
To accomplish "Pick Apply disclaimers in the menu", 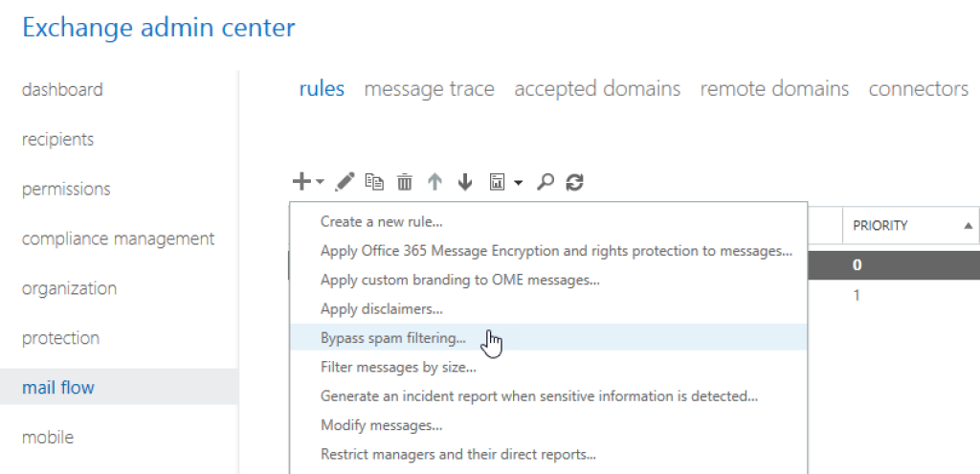I will (x=382, y=309).
